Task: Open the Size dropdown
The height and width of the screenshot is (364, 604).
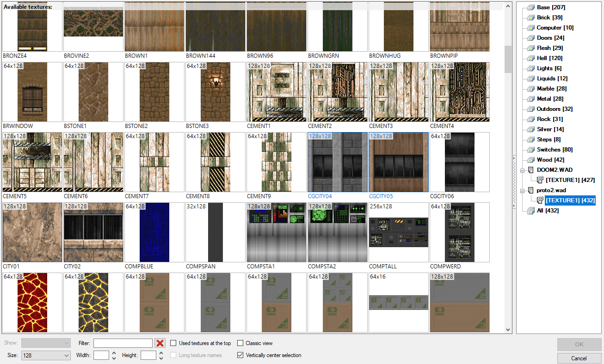Action: 46,355
